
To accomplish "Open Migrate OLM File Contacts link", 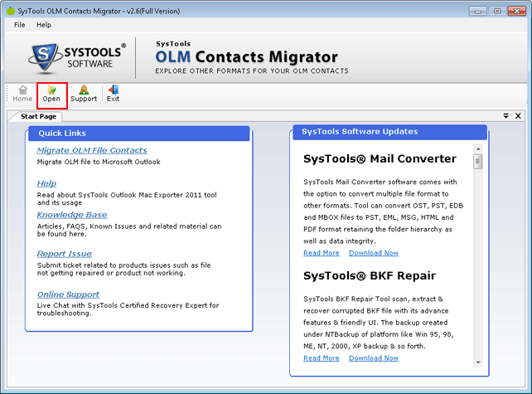I will coord(92,150).
